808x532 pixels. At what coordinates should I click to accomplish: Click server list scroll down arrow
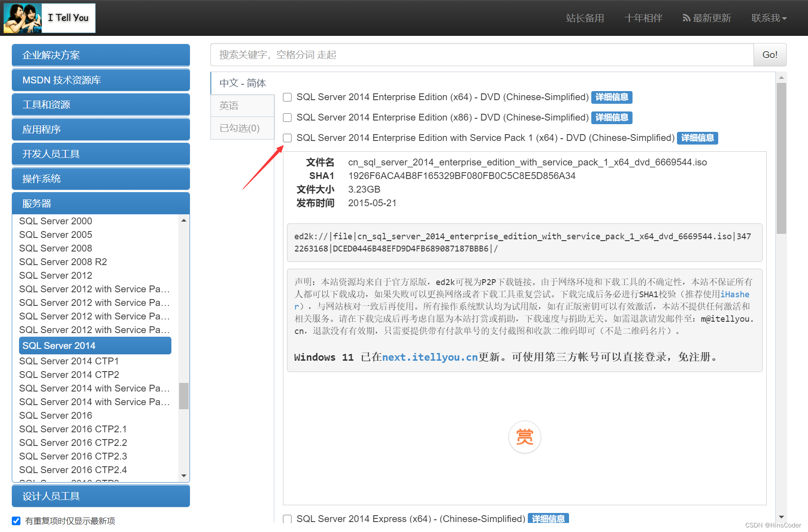point(184,475)
